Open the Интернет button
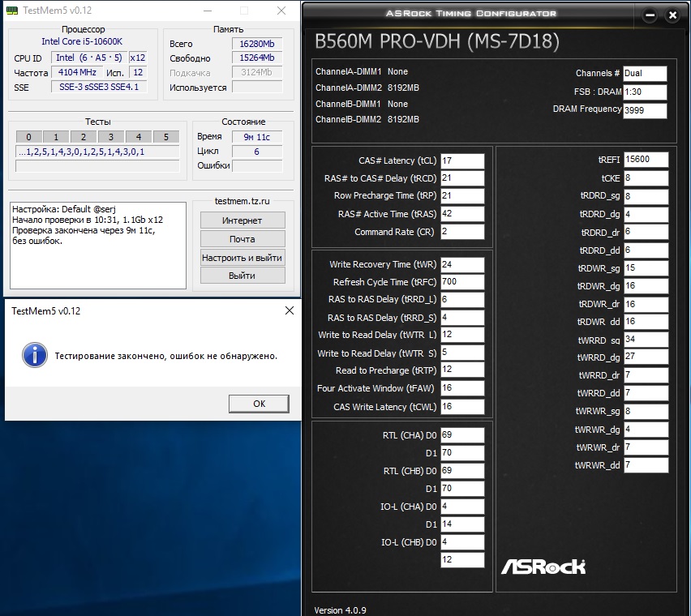 click(x=242, y=220)
